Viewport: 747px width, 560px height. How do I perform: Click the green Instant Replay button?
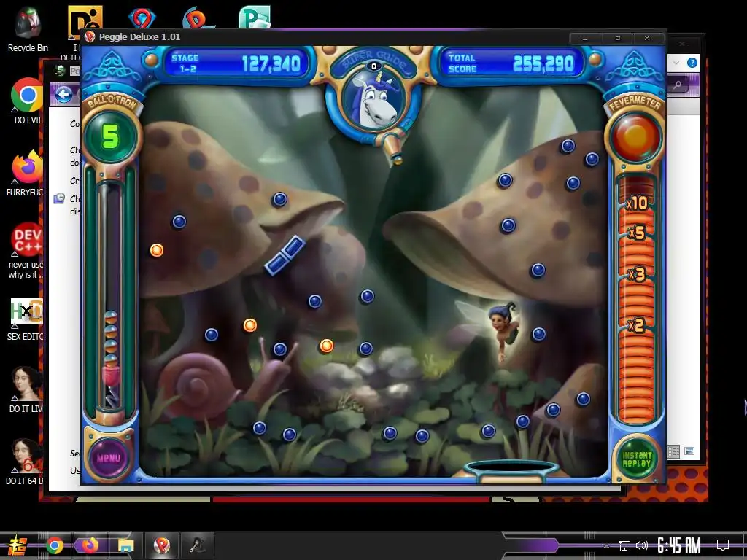pos(636,459)
